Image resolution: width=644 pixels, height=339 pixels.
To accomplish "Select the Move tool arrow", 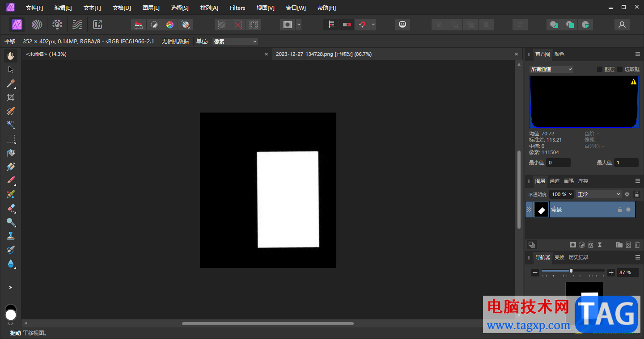I will pos(11,70).
